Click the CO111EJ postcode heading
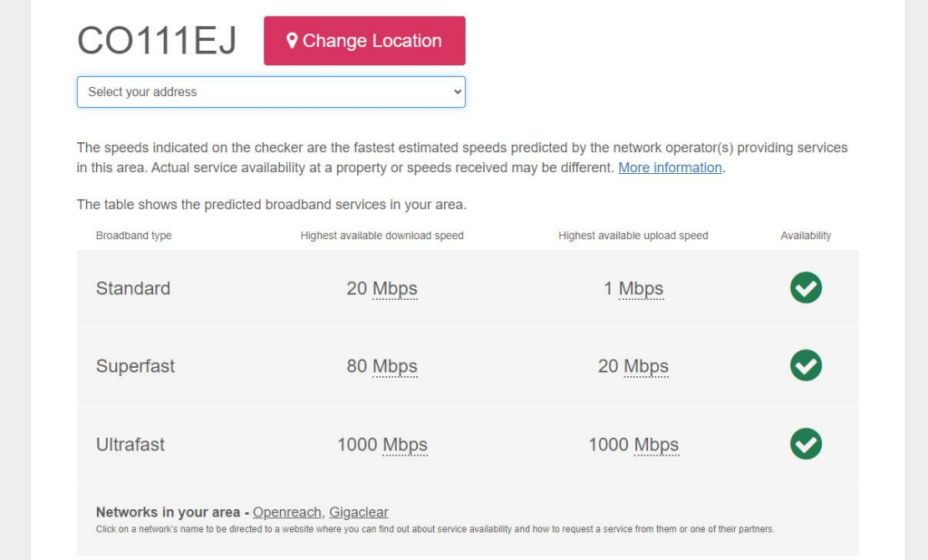928x560 pixels. [156, 40]
